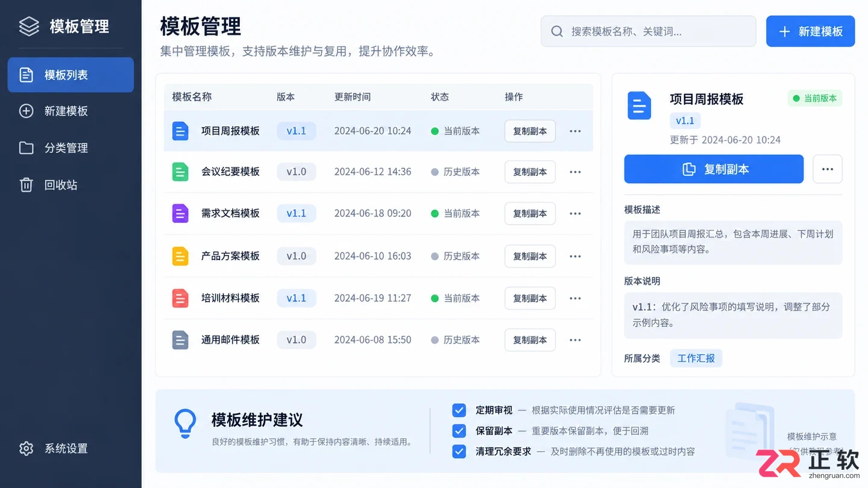868x488 pixels.
Task: Select the 2024-06-12 14:36 timestamp cell
Action: point(373,172)
